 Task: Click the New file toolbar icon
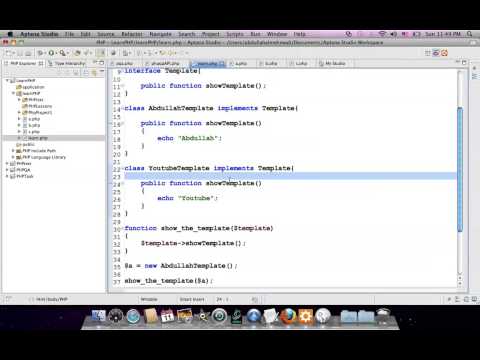click(9, 53)
